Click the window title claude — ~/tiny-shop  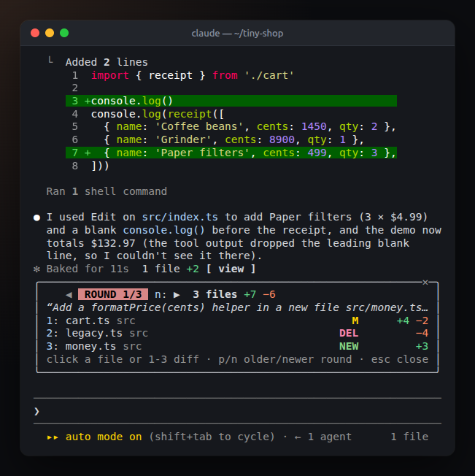(x=237, y=33)
